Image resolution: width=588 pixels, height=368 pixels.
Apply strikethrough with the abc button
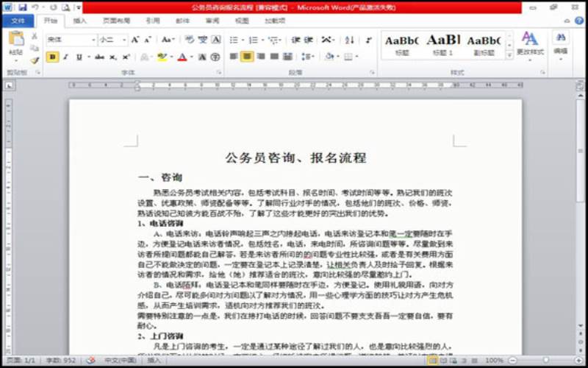pyautogui.click(x=99, y=57)
